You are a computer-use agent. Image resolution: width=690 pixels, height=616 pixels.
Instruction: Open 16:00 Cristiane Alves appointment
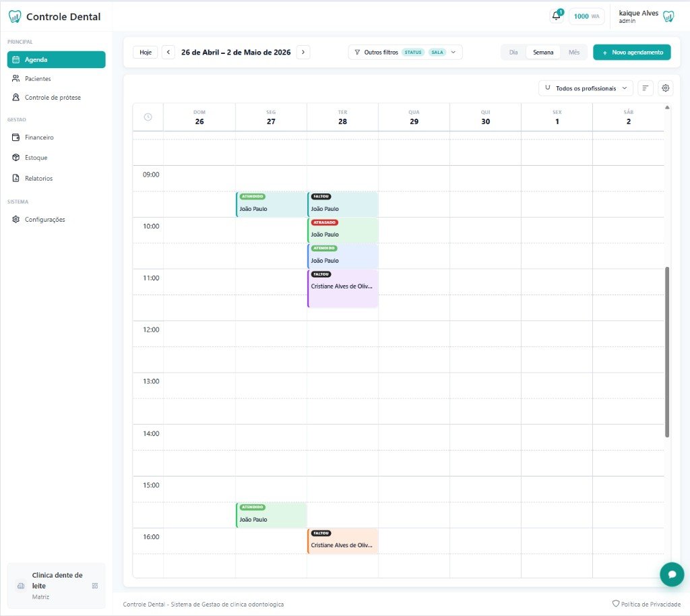[343, 541]
